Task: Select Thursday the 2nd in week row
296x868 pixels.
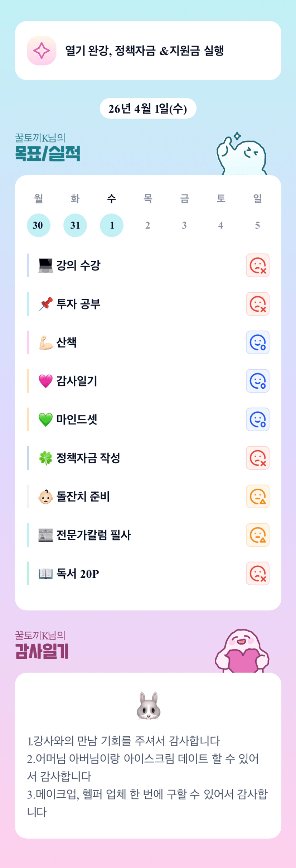Action: pos(148,225)
